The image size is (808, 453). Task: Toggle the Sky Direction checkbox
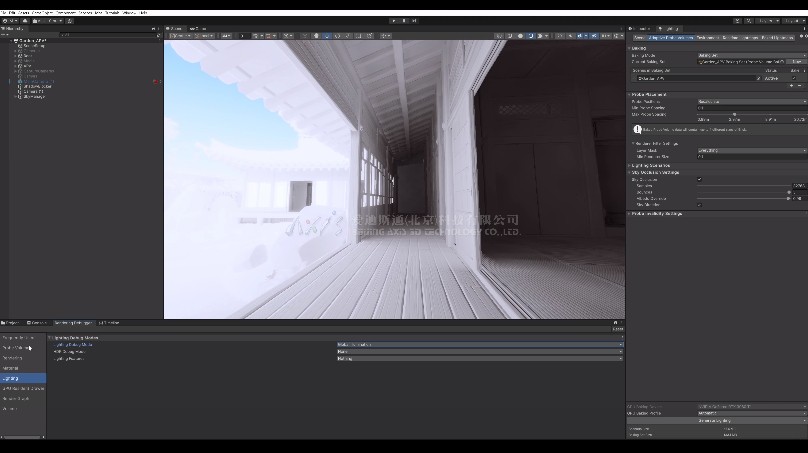(x=699, y=204)
